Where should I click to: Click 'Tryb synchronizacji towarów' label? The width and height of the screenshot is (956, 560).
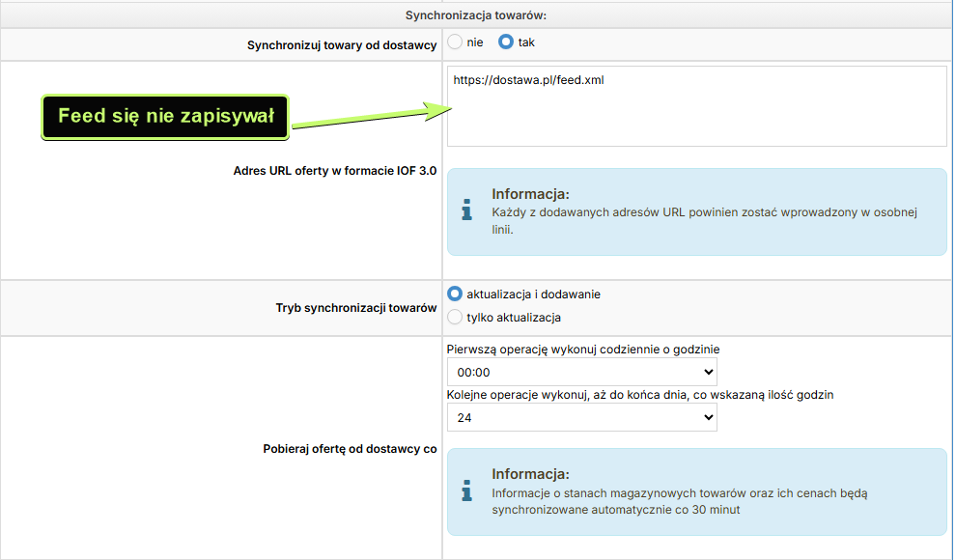[x=356, y=308]
